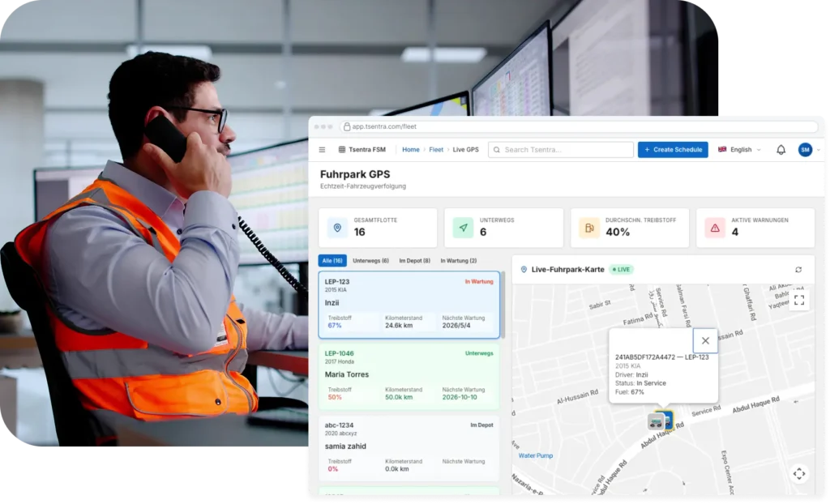Select the LEP-123 Inzii vehicle card
Image resolution: width=830 pixels, height=504 pixels.
(x=409, y=305)
